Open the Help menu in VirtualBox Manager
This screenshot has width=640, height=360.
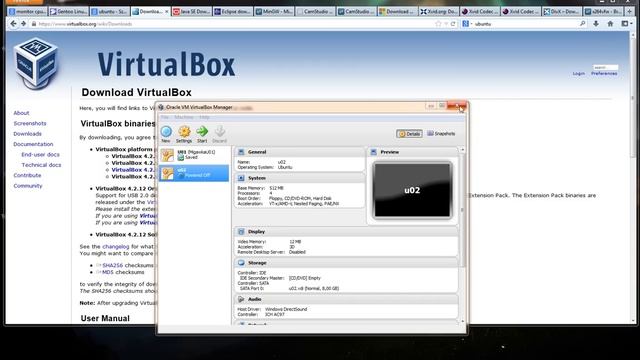tap(204, 117)
